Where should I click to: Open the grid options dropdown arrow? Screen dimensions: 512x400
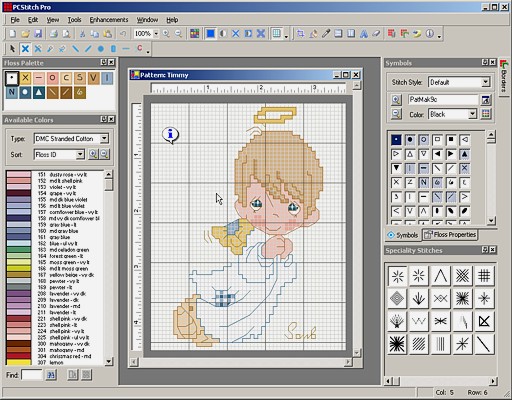[x=286, y=36]
